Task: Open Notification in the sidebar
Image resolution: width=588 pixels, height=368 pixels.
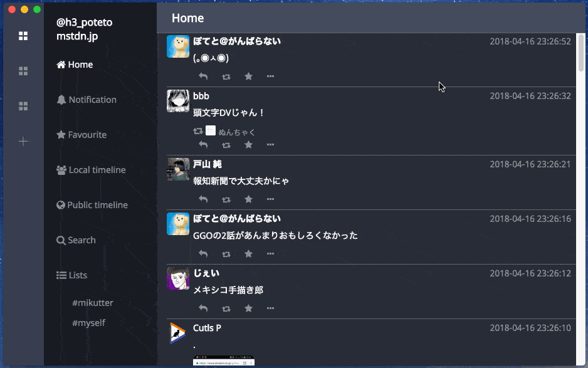Action: (x=87, y=100)
